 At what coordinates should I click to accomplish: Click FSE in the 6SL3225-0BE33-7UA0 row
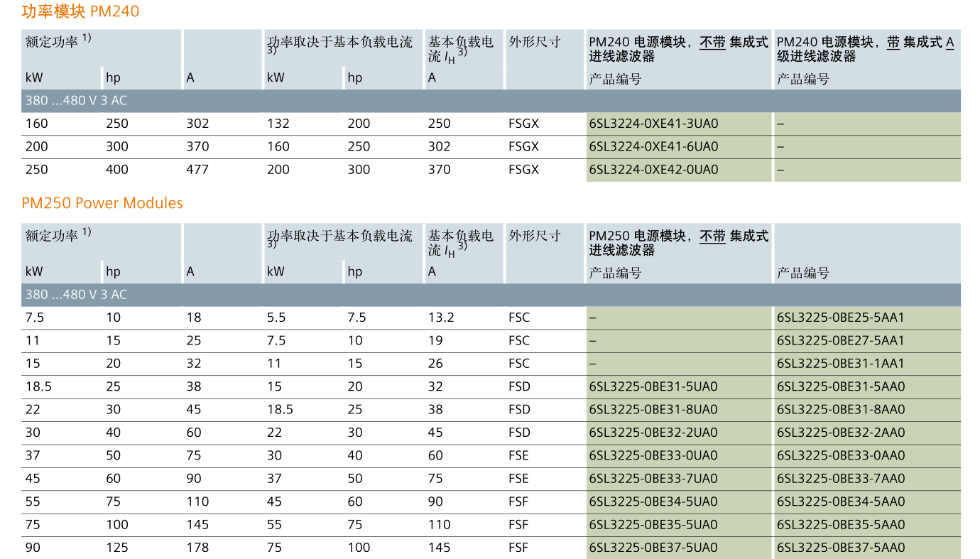519,478
